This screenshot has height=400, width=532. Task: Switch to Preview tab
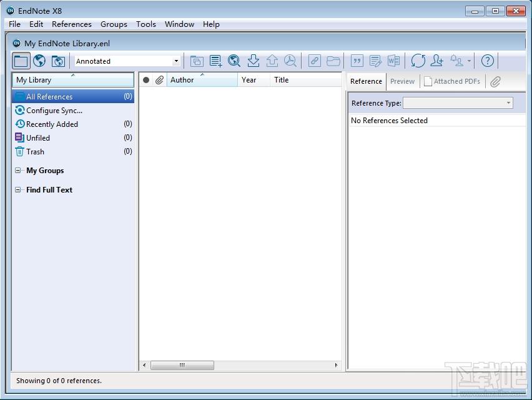point(402,81)
